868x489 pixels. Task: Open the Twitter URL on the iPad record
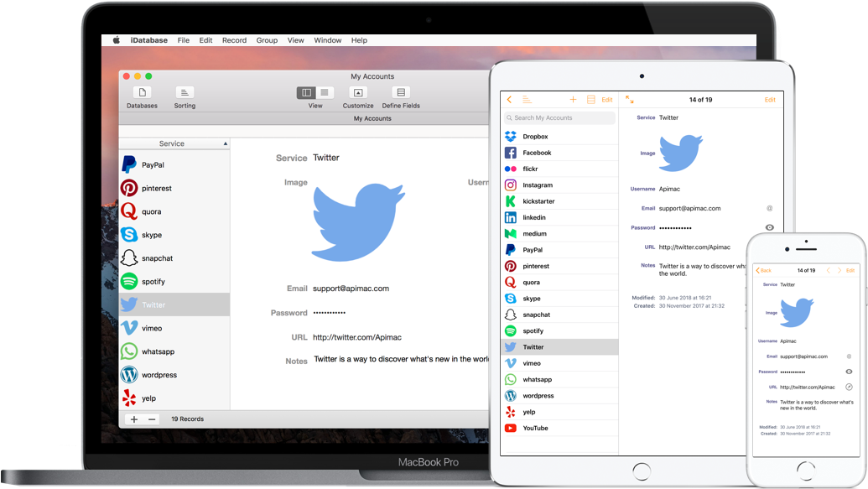pos(694,247)
